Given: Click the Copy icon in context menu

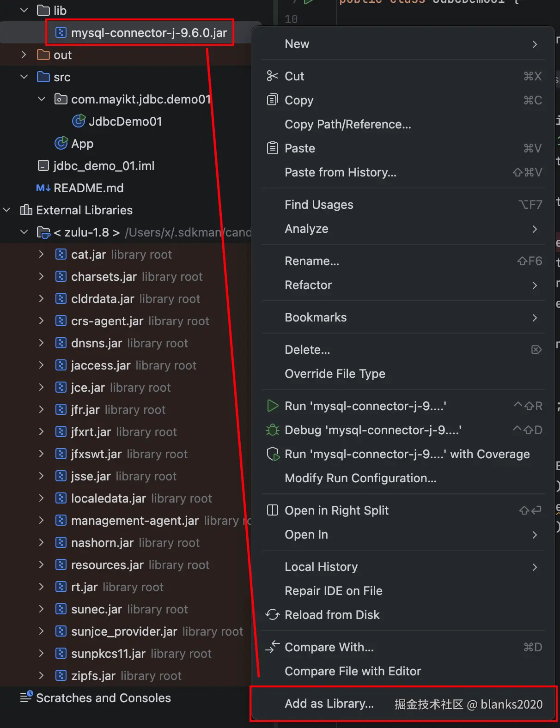Looking at the screenshot, I should pyautogui.click(x=273, y=100).
